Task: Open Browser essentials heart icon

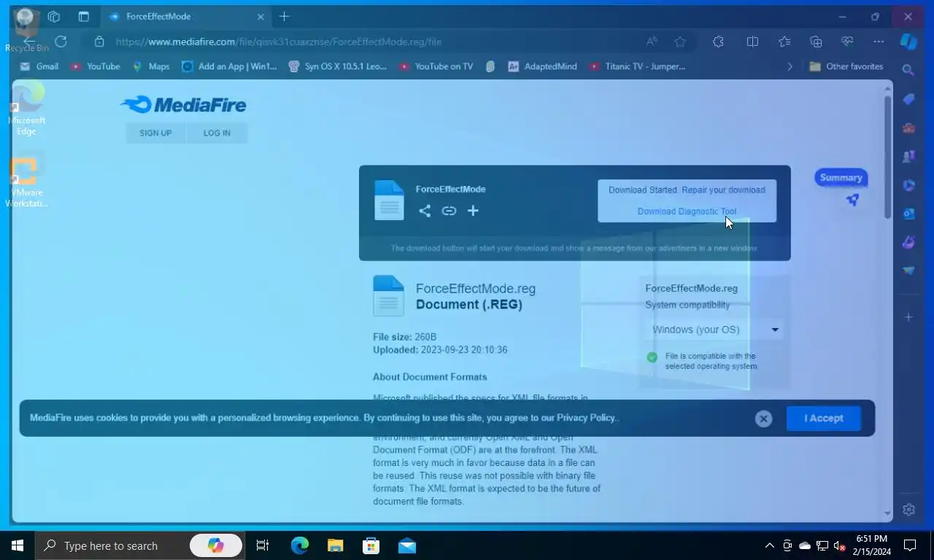Action: tap(847, 42)
